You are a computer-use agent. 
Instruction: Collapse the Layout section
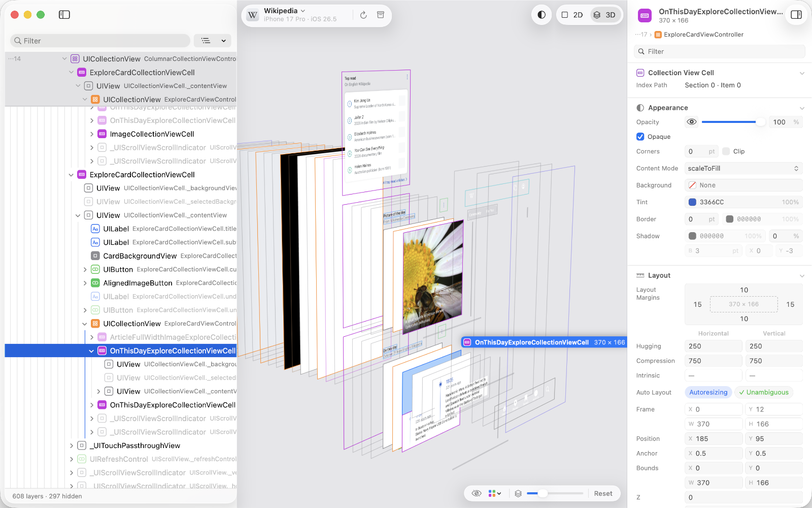(x=802, y=275)
